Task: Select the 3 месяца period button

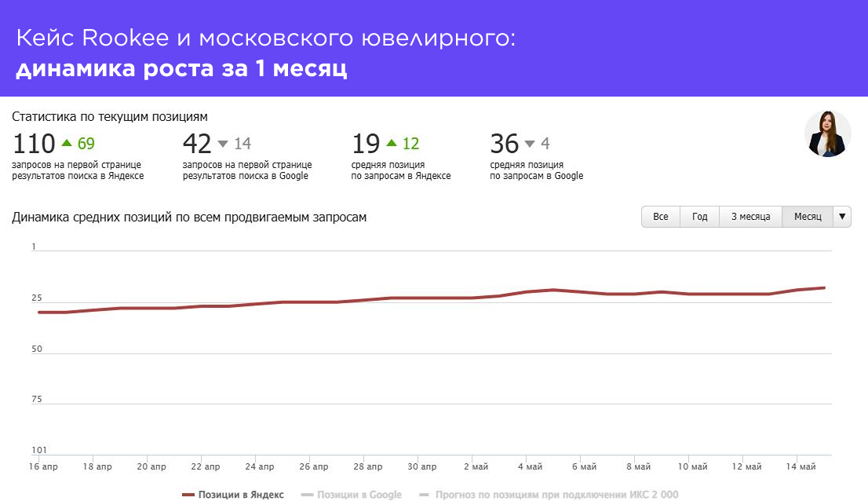Action: tap(749, 216)
